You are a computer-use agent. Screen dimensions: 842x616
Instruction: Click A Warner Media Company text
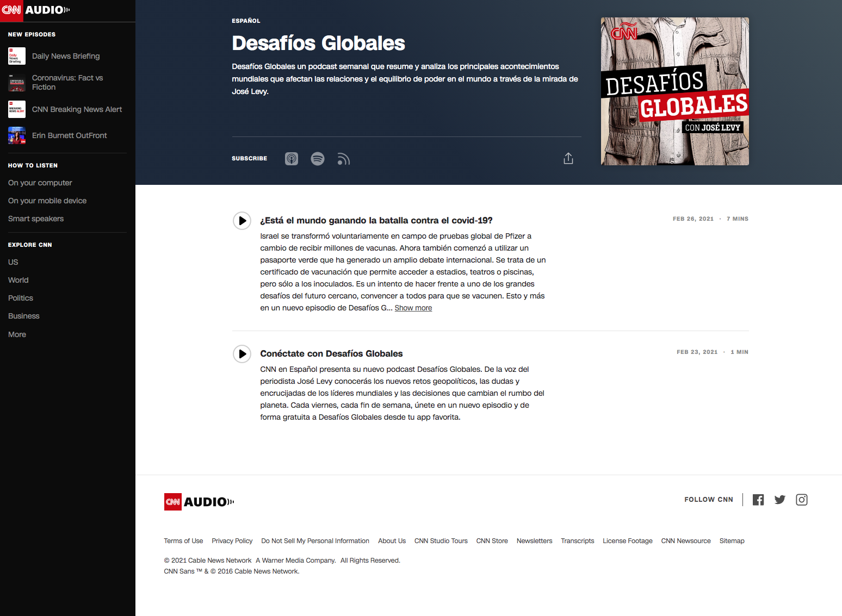pyautogui.click(x=295, y=561)
